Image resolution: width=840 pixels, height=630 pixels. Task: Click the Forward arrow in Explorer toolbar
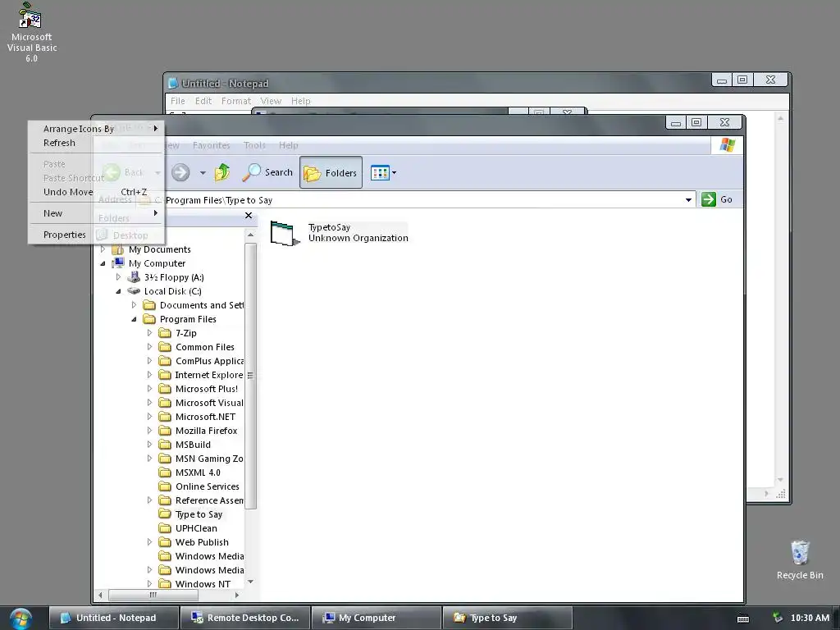pyautogui.click(x=180, y=172)
